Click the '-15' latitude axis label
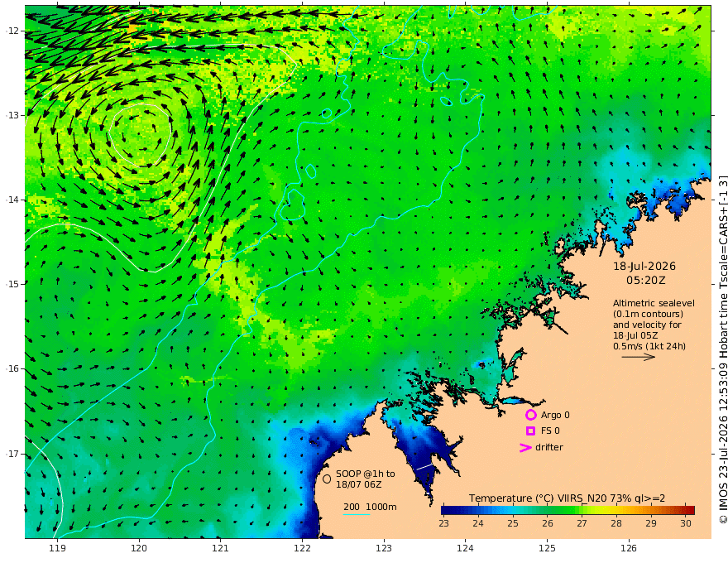728x563 pixels. click(x=12, y=284)
